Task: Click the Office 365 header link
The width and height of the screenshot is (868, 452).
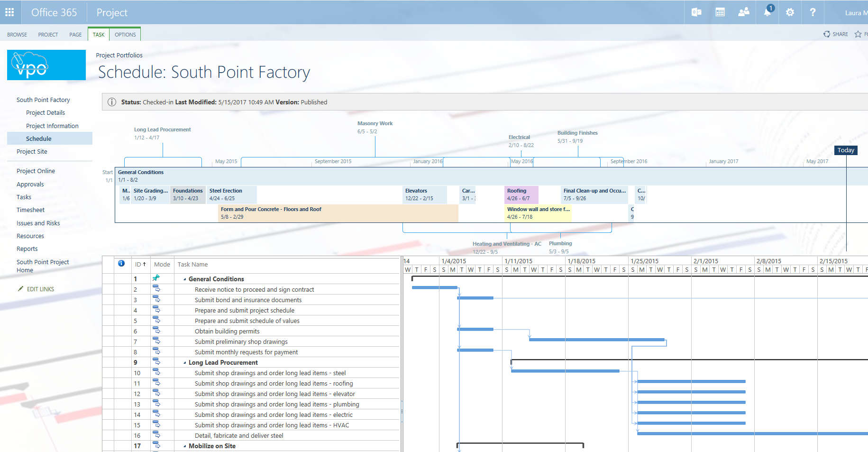Action: [54, 12]
